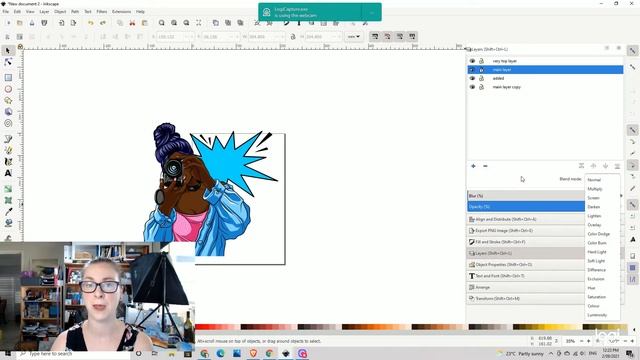Viewport: 640px width, 360px height.
Task: Toggle the width-height lock icon
Action: coord(293,37)
